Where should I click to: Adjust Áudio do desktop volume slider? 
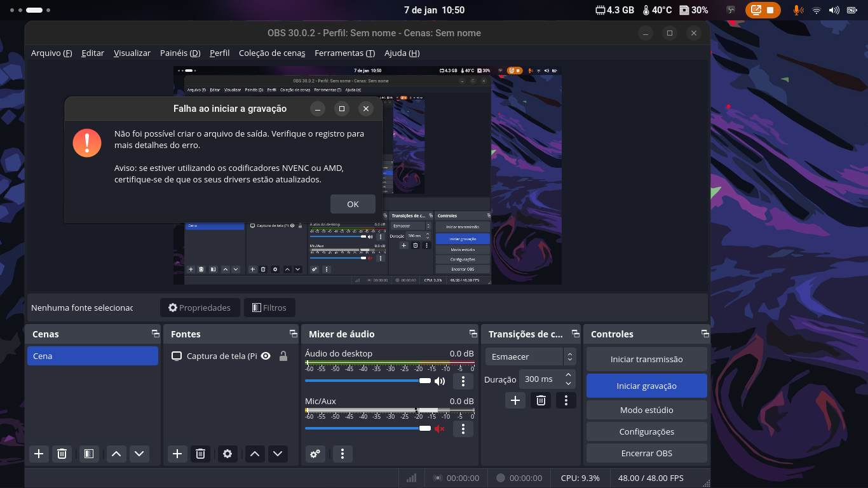tap(368, 381)
